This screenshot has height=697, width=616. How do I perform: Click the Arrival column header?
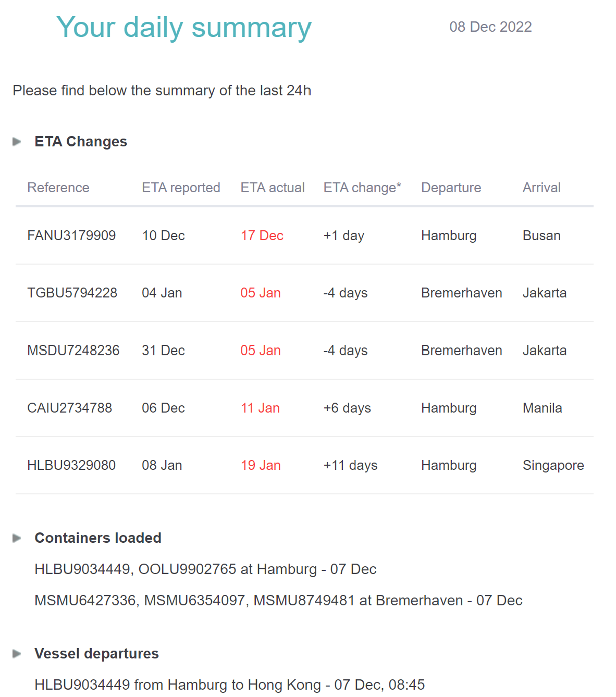[x=541, y=188]
